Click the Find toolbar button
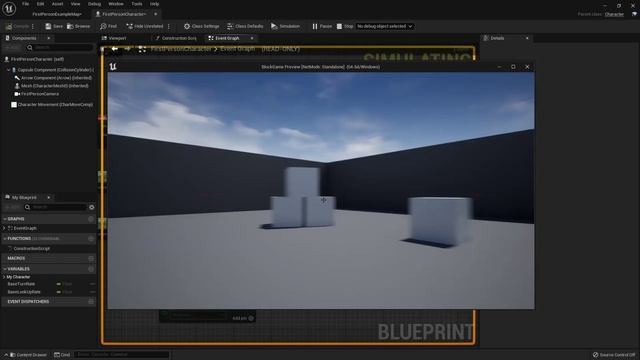 point(108,26)
